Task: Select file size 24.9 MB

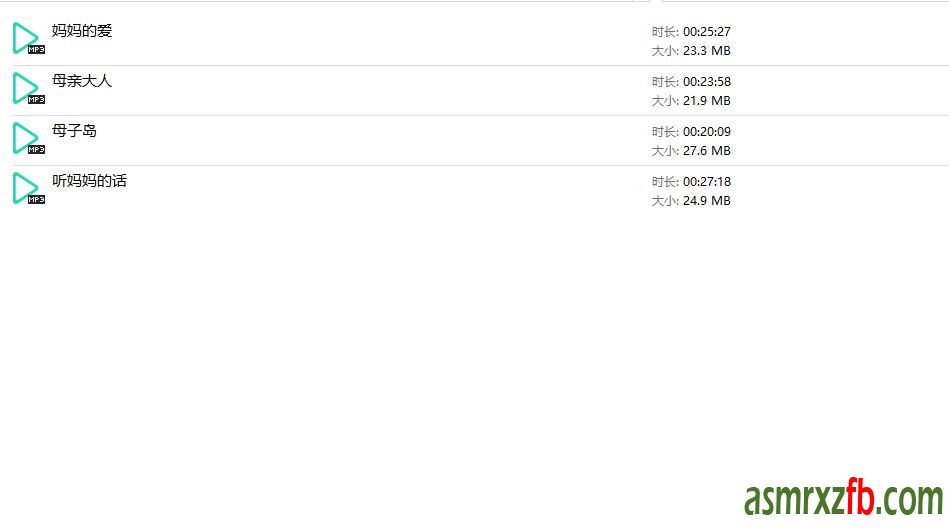Action: tap(706, 201)
